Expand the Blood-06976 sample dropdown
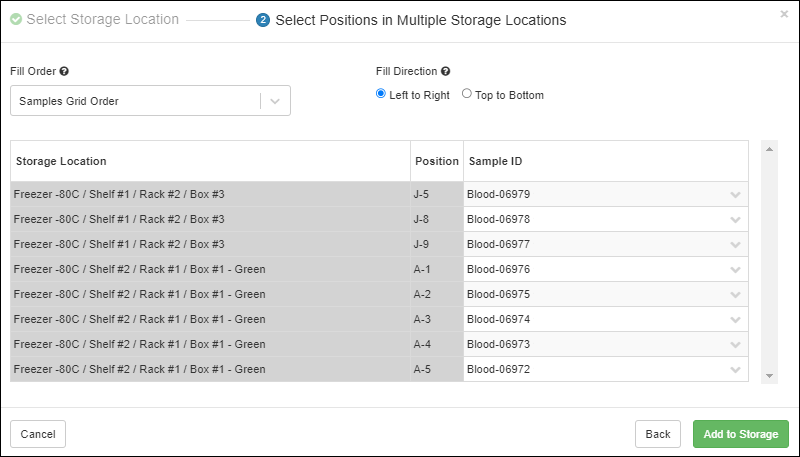This screenshot has height=457, width=800. click(x=736, y=270)
